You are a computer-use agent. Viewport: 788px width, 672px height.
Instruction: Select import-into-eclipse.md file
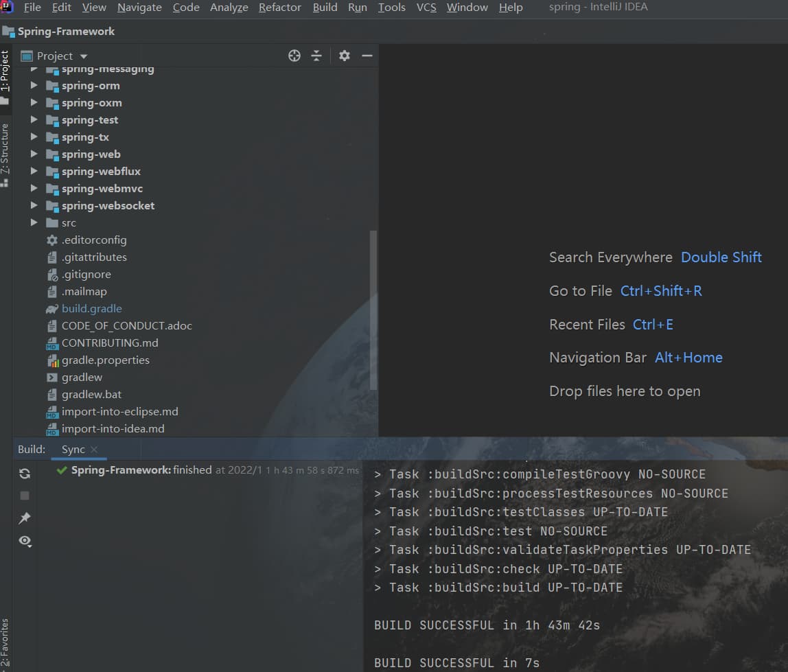(x=119, y=412)
